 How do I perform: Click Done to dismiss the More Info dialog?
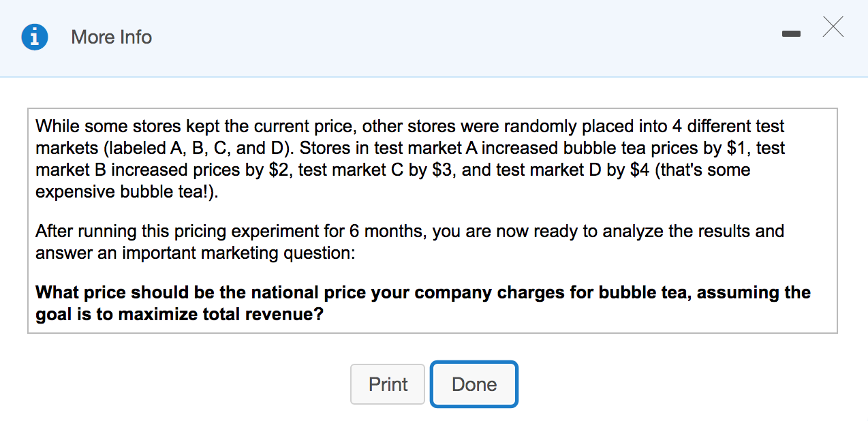click(474, 384)
